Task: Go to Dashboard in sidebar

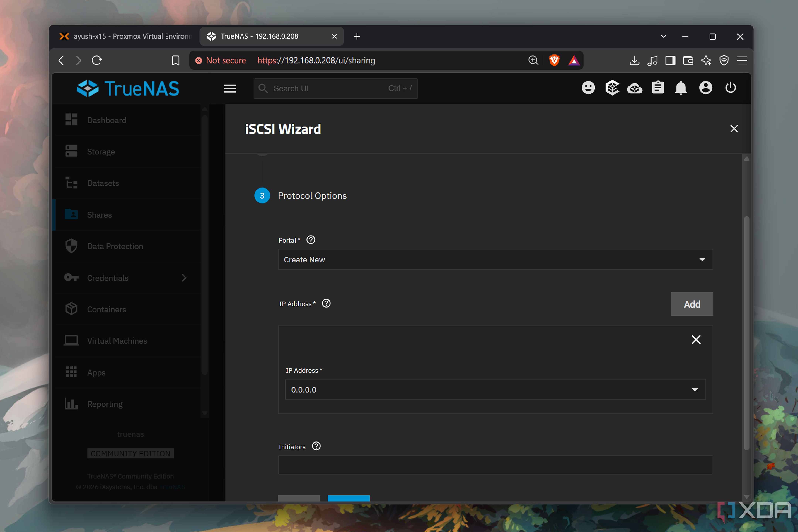Action: pyautogui.click(x=127, y=120)
